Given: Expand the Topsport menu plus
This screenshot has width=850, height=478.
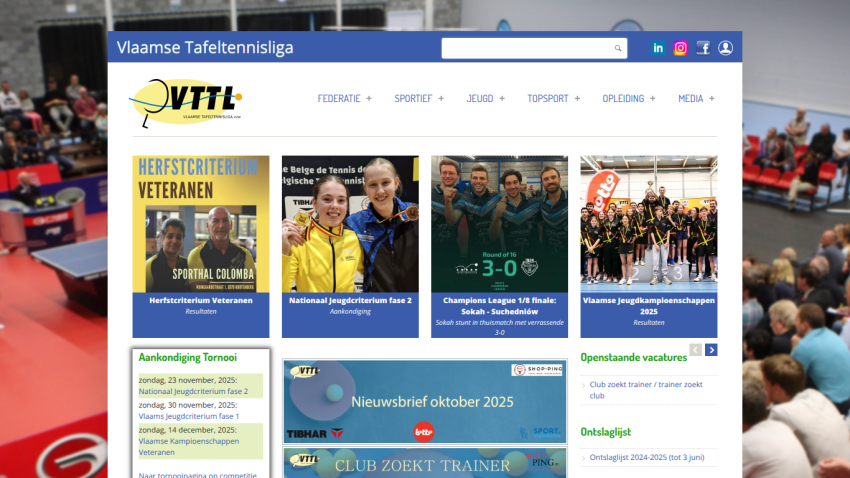Looking at the screenshot, I should coord(577,99).
